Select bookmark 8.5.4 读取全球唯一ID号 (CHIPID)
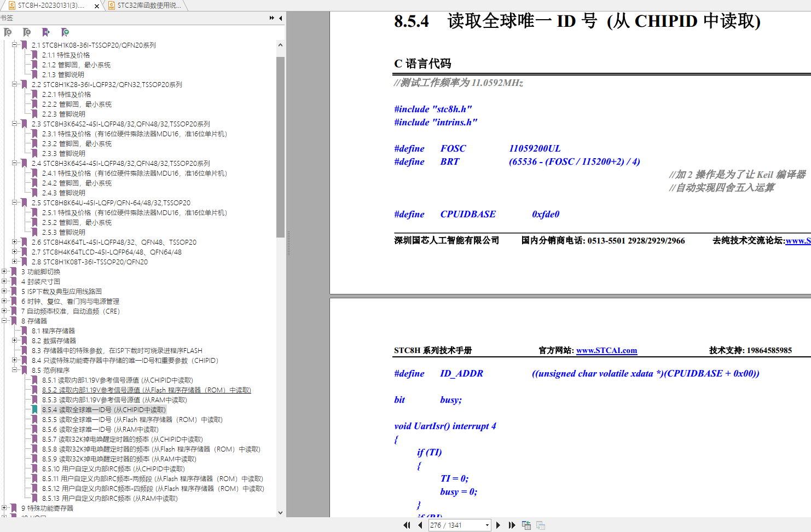The image size is (811, 532). click(103, 409)
